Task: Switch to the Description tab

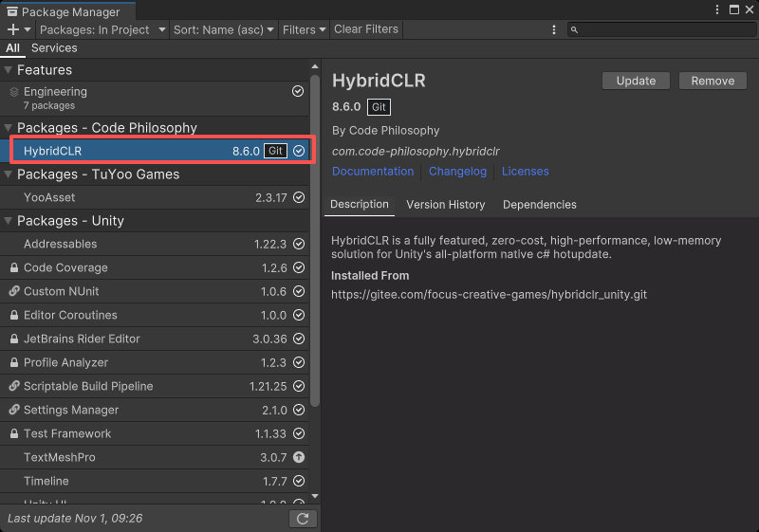Action: (x=360, y=205)
